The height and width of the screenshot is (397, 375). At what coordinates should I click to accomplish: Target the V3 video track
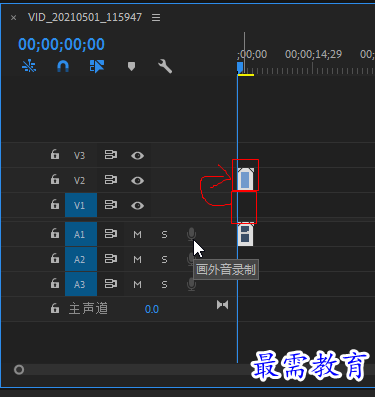(79, 155)
